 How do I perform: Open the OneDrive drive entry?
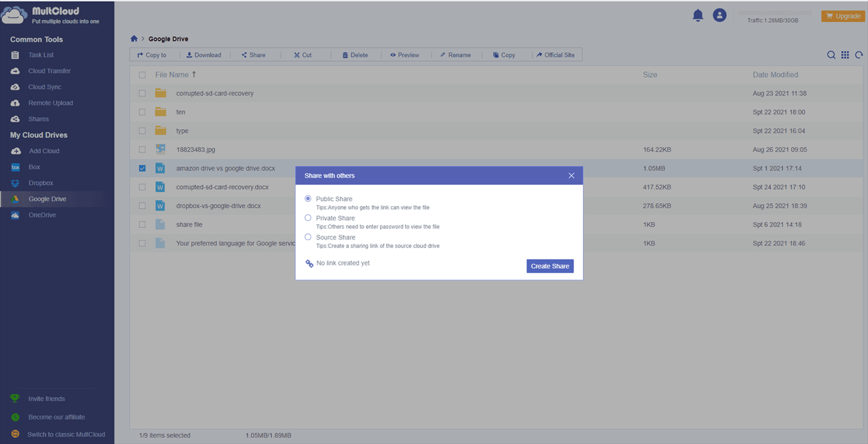[x=42, y=215]
